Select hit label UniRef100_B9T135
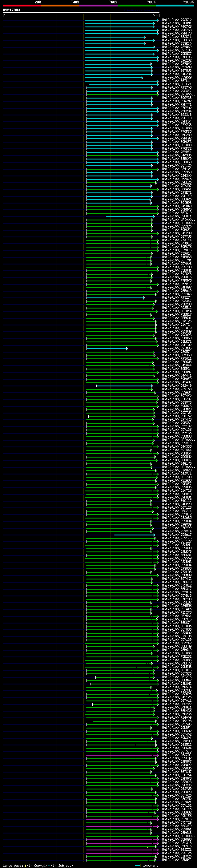The image size is (197, 868). pos(177,50)
